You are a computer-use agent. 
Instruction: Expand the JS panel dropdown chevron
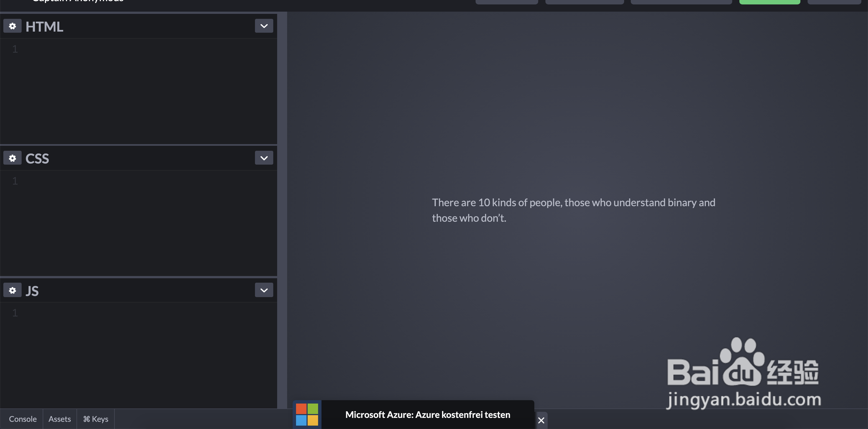tap(264, 290)
